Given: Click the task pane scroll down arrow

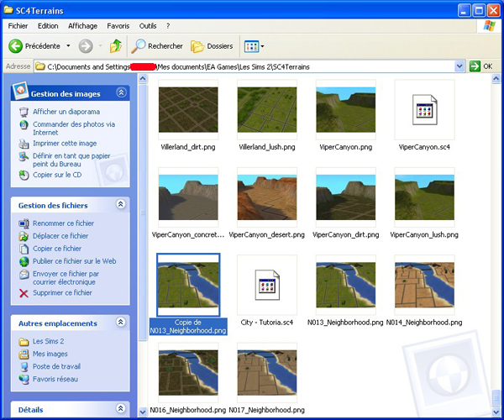Looking at the screenshot, I should (x=143, y=412).
